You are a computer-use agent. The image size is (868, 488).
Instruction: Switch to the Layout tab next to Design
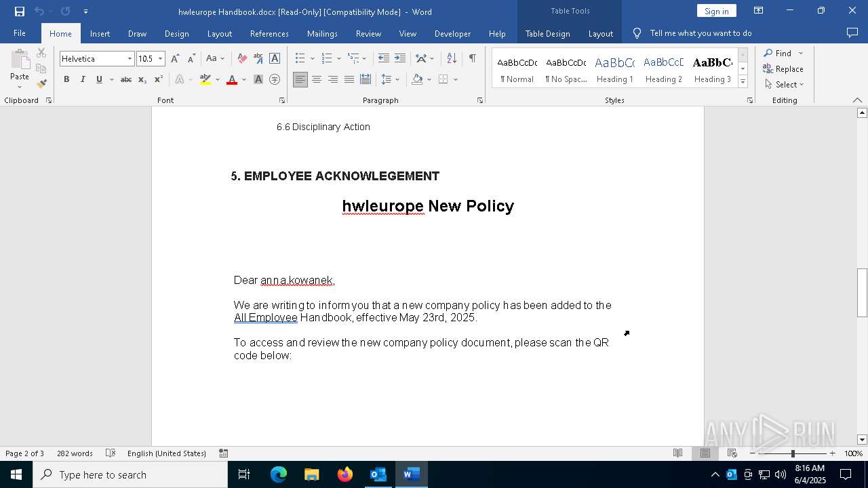point(219,33)
